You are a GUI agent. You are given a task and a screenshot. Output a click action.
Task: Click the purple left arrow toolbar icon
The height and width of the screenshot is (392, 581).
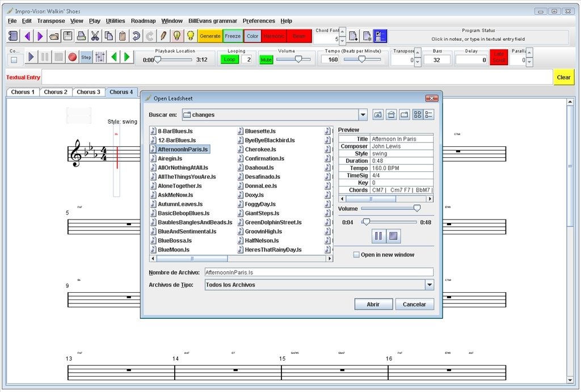click(x=27, y=36)
